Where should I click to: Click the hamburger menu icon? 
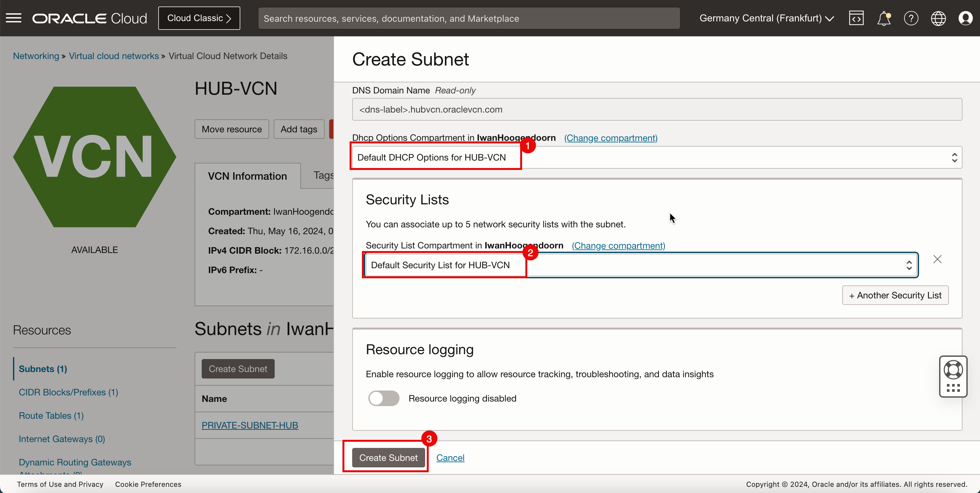14,18
